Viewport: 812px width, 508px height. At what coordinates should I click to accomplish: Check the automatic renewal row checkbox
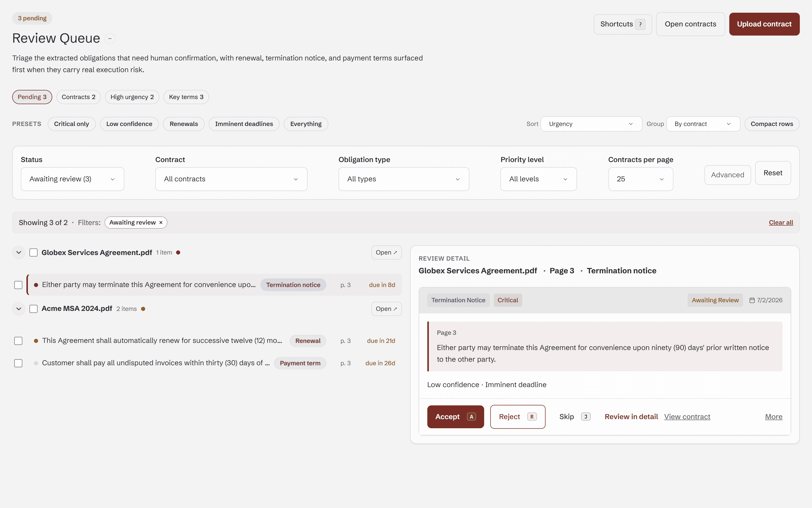[x=19, y=341]
